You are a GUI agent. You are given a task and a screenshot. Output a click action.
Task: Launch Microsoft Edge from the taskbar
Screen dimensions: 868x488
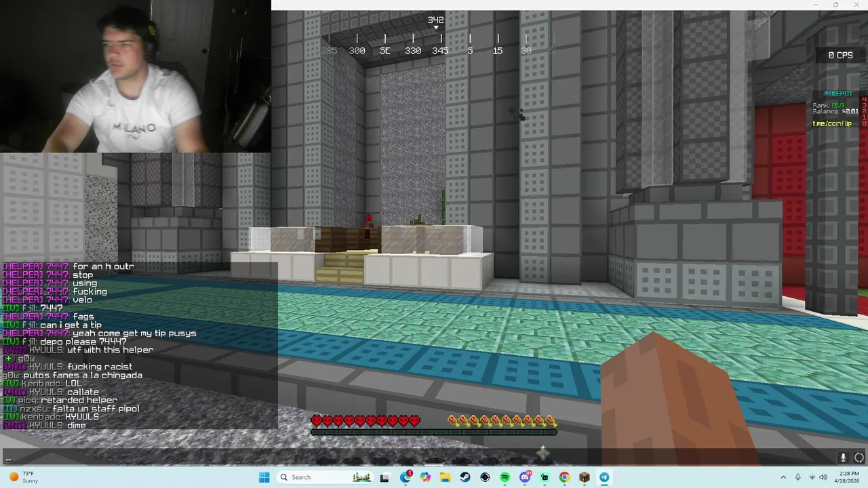click(x=406, y=477)
